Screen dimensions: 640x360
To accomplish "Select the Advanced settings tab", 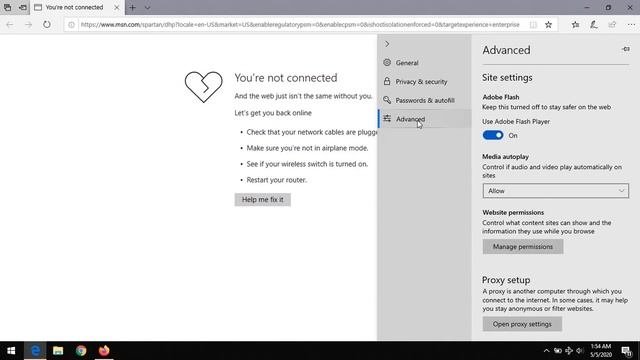I will coord(424,119).
